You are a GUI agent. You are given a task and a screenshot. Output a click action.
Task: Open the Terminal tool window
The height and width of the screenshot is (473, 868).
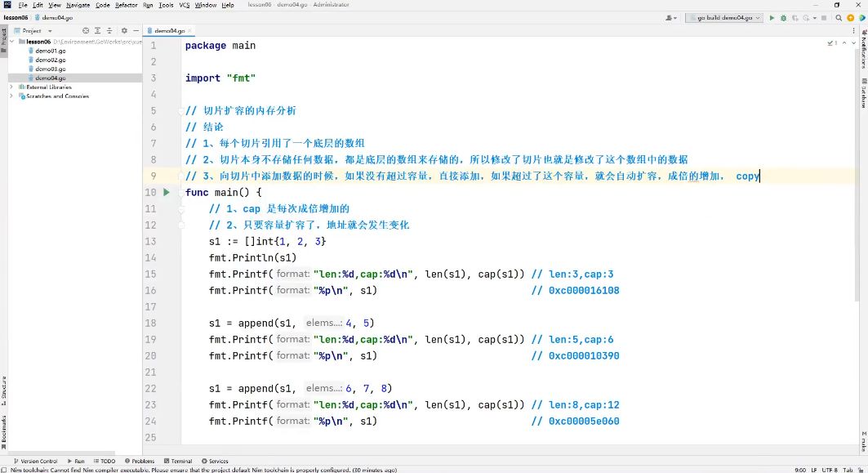tap(178, 461)
